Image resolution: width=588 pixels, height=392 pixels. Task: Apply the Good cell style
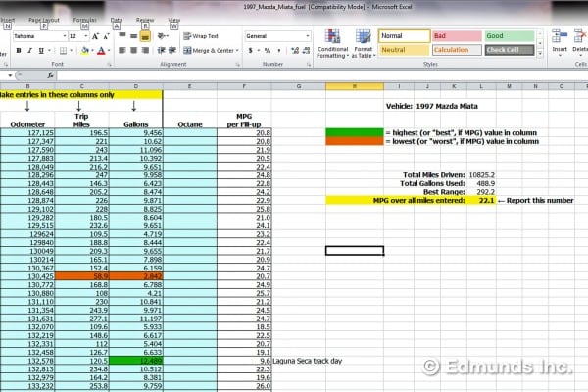pos(510,36)
